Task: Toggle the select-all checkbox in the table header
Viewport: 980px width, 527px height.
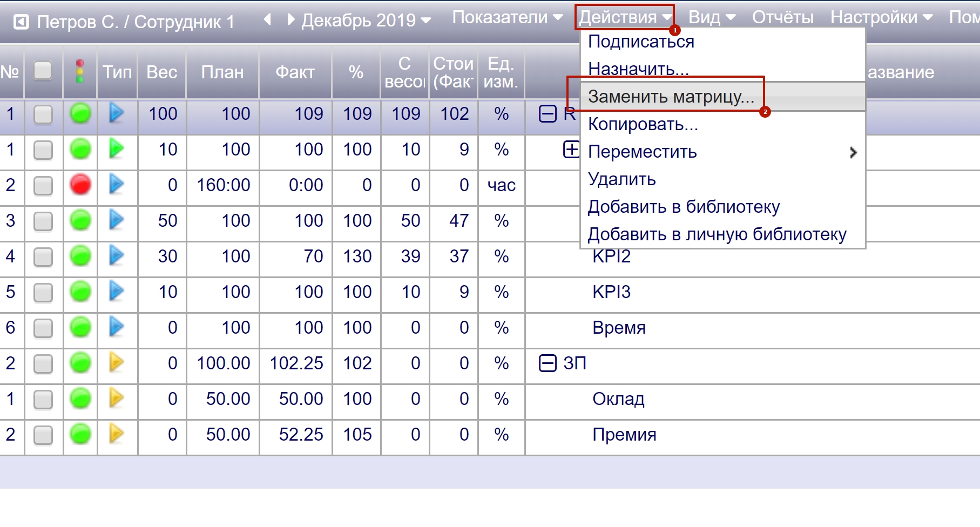Action: (x=43, y=71)
